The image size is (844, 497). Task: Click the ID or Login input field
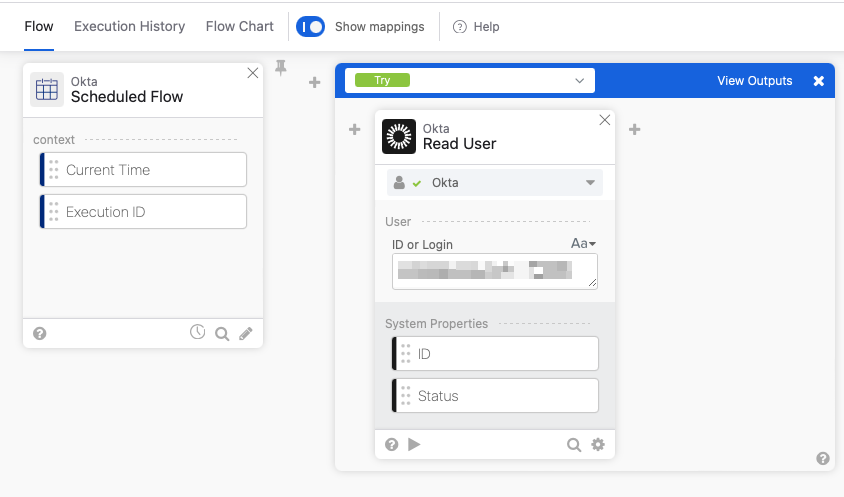coord(495,271)
